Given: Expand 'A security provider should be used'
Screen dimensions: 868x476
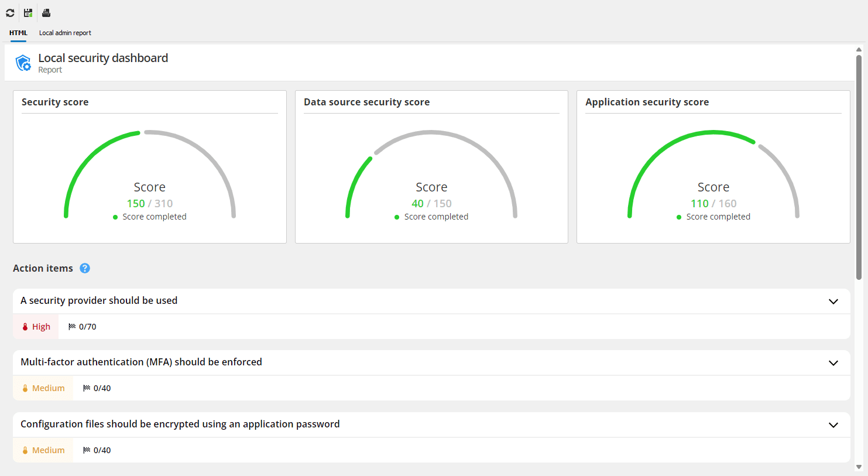Looking at the screenshot, I should (x=833, y=302).
